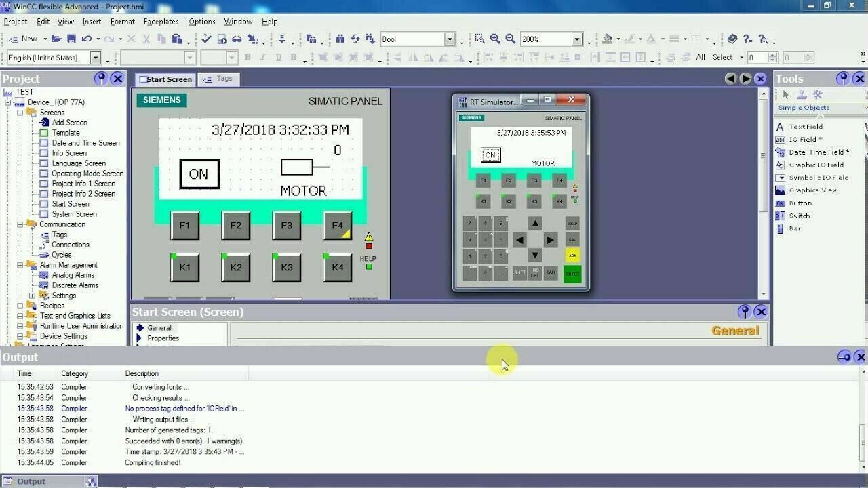868x488 pixels.
Task: Click the Zoom in magnifier icon
Action: pyautogui.click(x=495, y=39)
